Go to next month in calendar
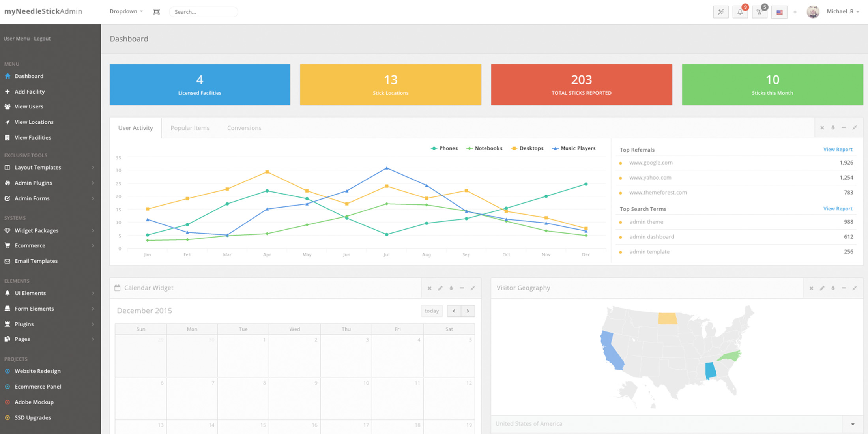Viewport: 868px width, 434px height. 468,311
